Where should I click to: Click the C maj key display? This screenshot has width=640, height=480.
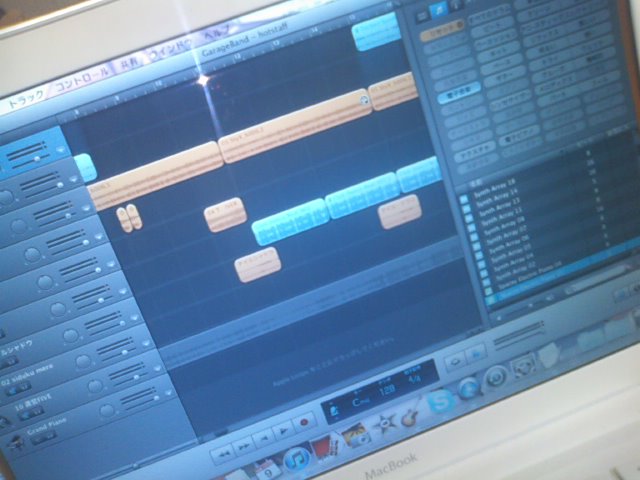[360, 402]
